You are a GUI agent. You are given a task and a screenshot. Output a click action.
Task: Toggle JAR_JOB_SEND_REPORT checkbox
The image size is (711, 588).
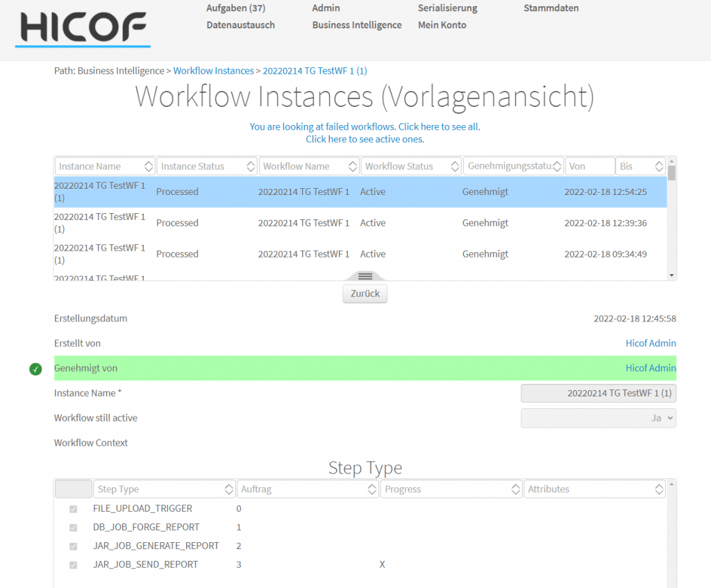tap(74, 565)
